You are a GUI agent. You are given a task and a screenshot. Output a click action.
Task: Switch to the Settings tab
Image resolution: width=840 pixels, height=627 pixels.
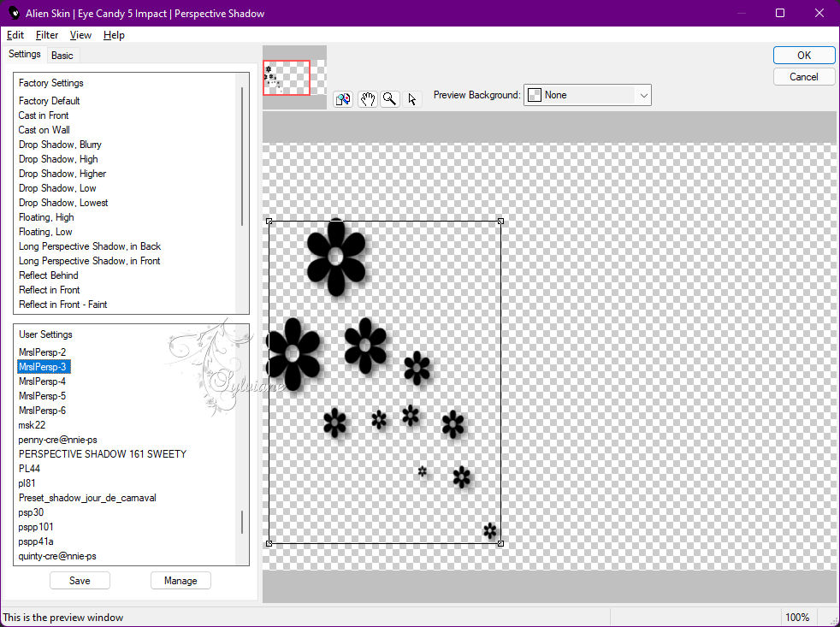pos(25,54)
